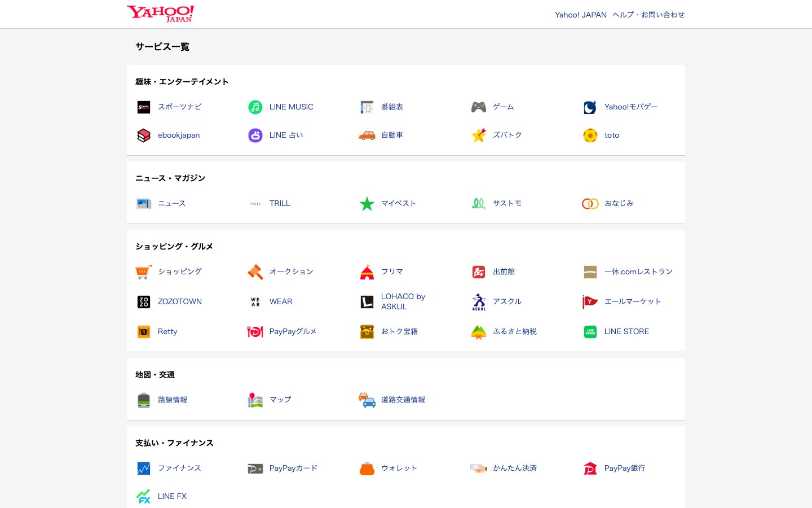
Task: Click the ズバトク star icon
Action: (x=479, y=135)
